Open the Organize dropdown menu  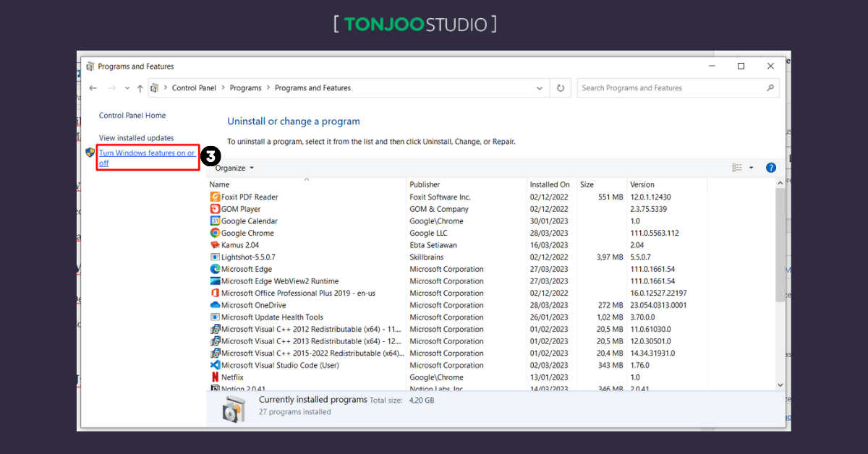click(x=232, y=167)
